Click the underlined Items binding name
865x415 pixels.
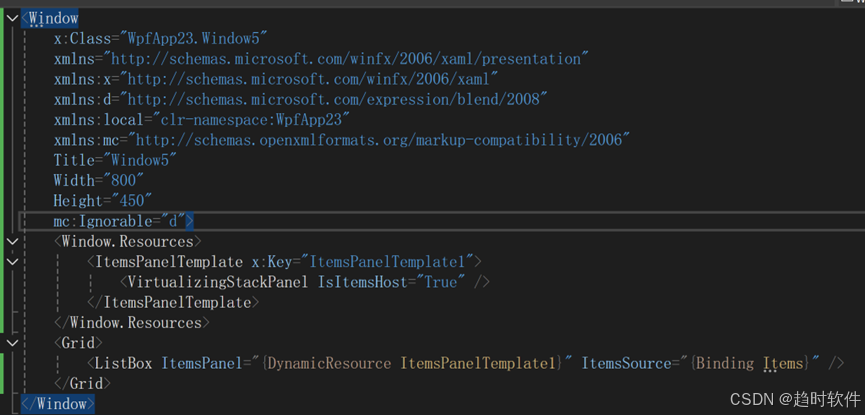[784, 363]
